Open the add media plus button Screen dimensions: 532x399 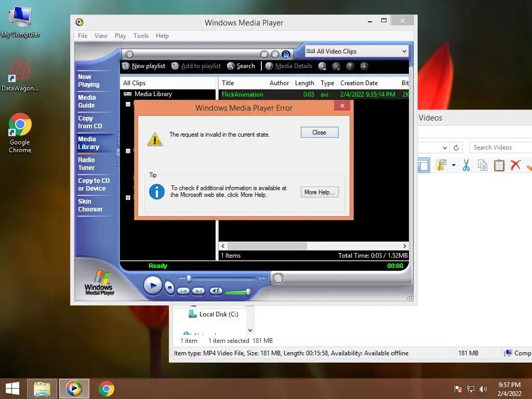(x=322, y=66)
